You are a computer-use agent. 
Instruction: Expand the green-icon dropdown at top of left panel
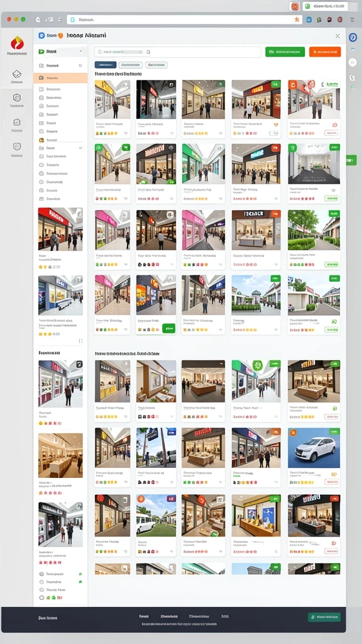[60, 52]
